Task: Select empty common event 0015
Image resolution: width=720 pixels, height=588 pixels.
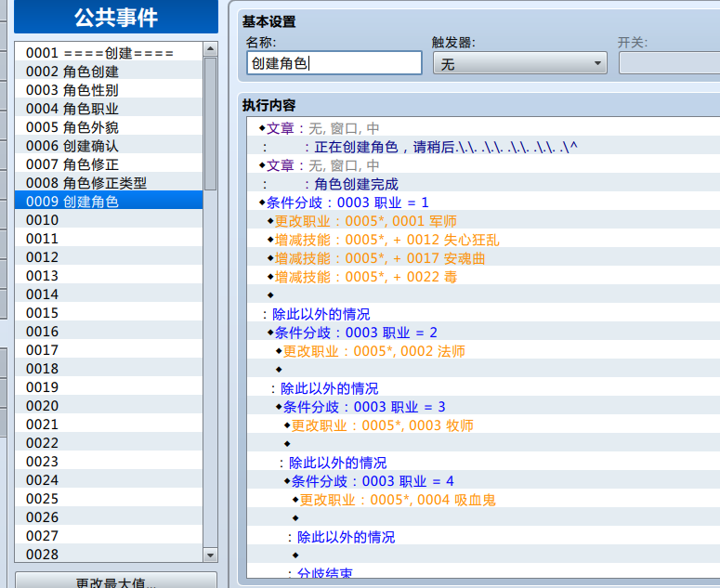Action: (x=109, y=313)
